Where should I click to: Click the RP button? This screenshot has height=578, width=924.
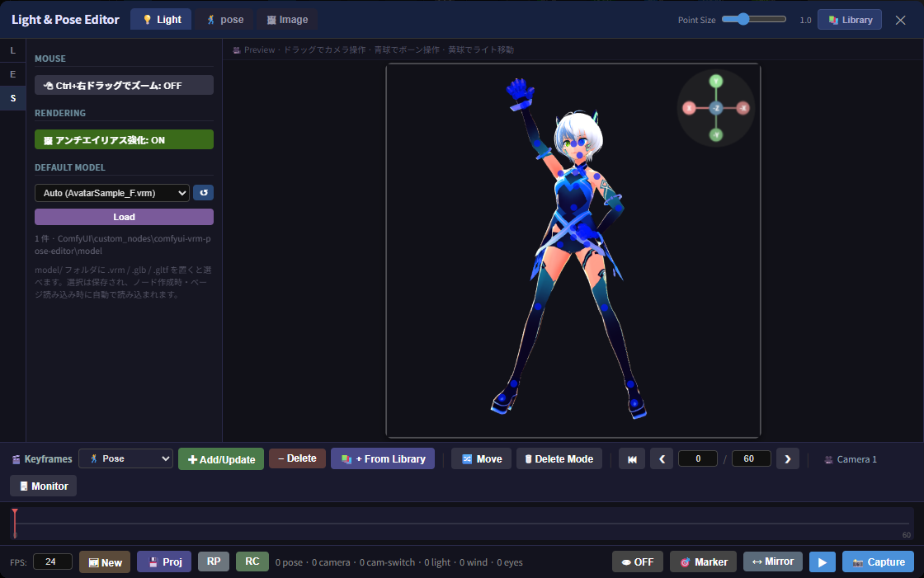(x=214, y=562)
